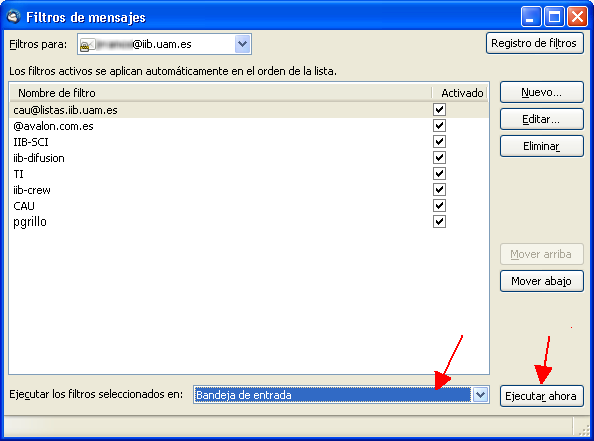Uncheck the cau@listas.iib.uam.es filter
Viewport: 594px width, 441px height.
coord(439,110)
